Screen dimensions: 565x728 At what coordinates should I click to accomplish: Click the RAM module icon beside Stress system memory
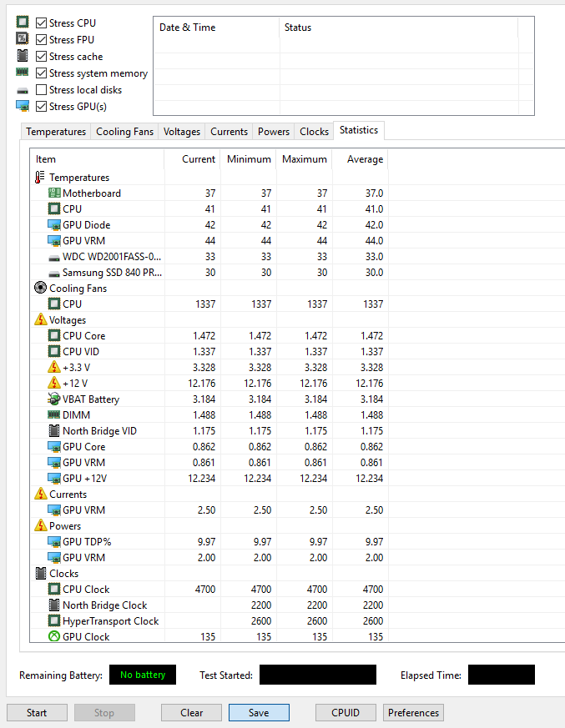coord(23,72)
